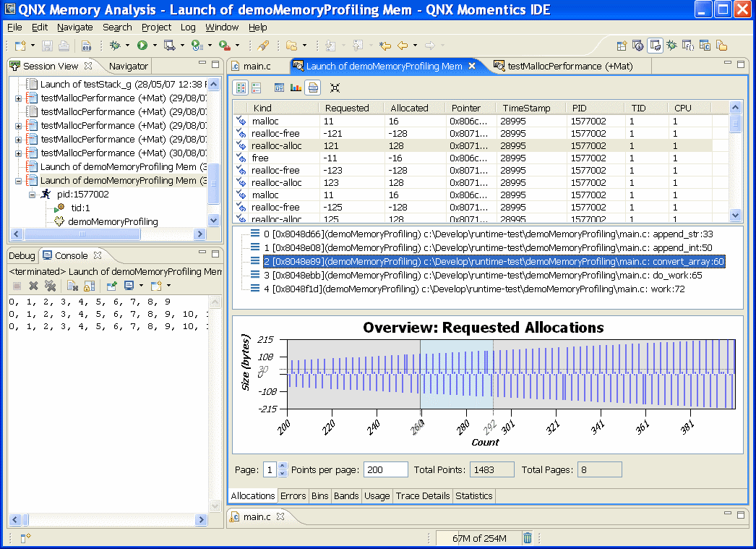
Task: Click the Build binary 010 toolbar icon
Action: pyautogui.click(x=86, y=46)
